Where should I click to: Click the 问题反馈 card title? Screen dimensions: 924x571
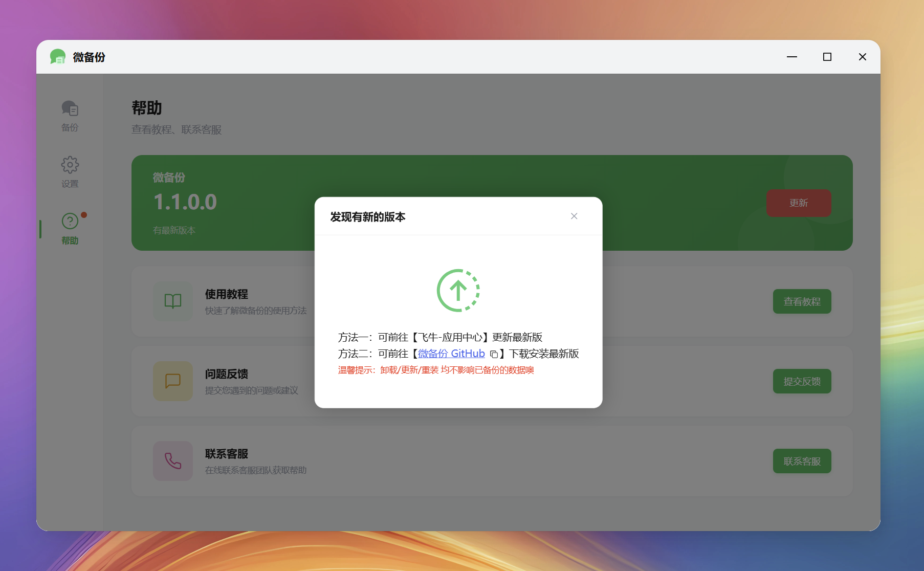[x=227, y=374]
